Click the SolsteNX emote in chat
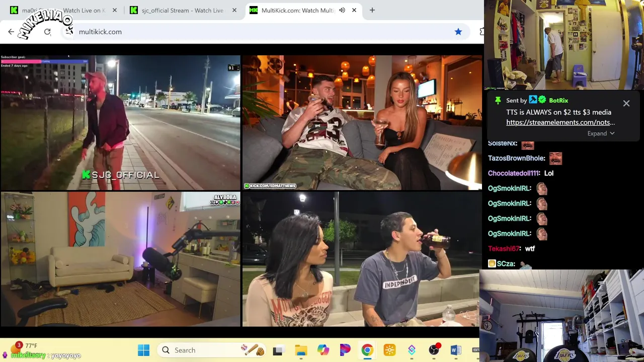Screen dimensions: 644x362 [527, 145]
